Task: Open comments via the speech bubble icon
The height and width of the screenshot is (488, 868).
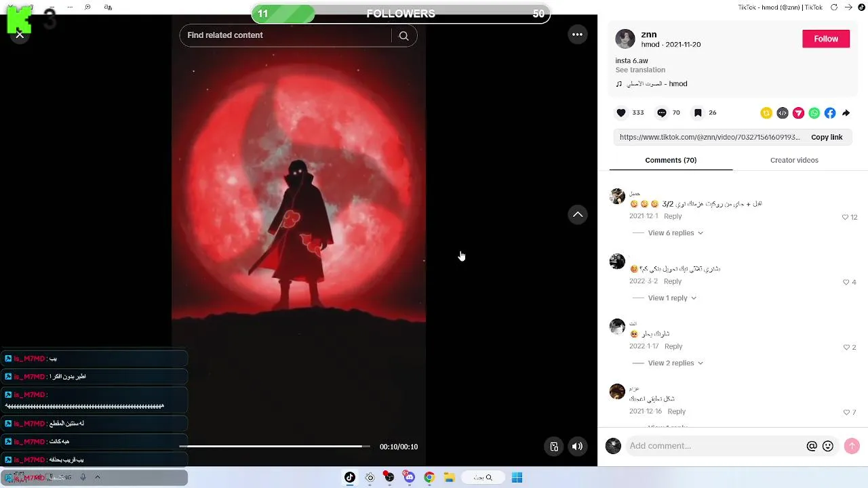Action: [662, 113]
